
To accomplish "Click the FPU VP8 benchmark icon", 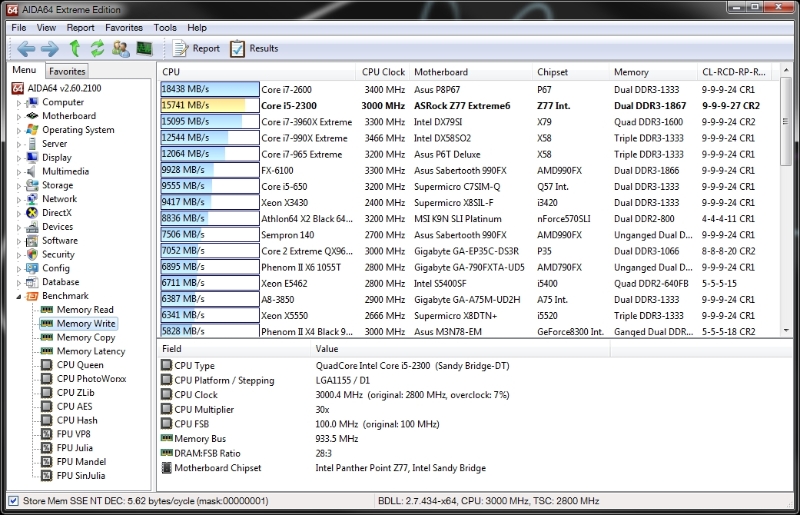I will (46, 434).
